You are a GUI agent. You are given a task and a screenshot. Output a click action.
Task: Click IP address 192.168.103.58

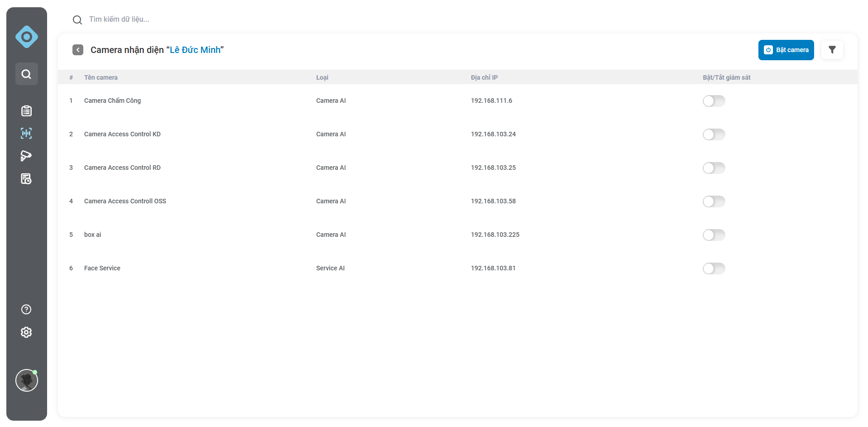click(x=493, y=201)
